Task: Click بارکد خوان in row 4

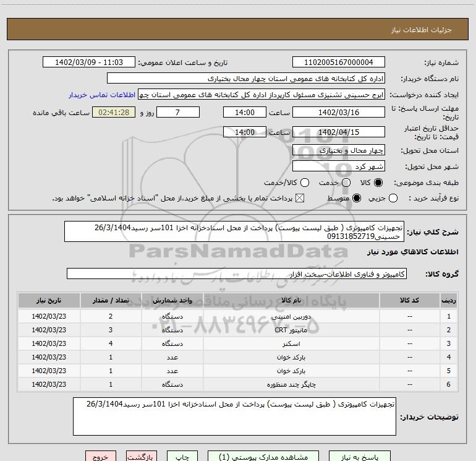Action: 291,358
